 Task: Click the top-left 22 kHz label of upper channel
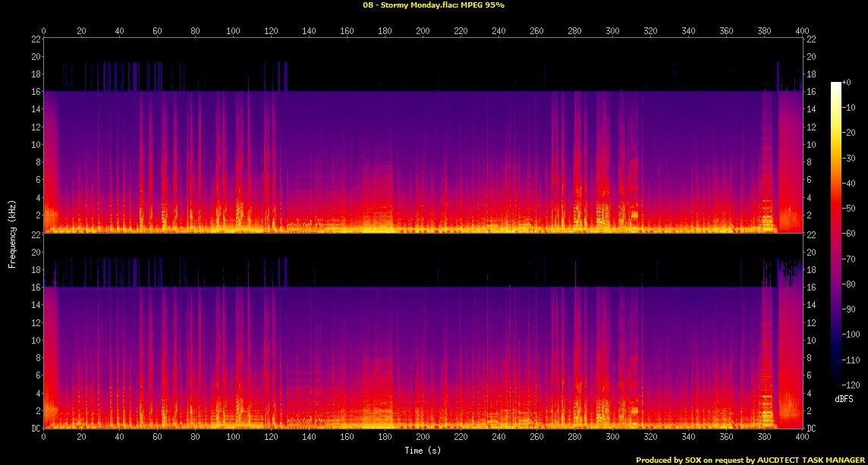tap(36, 39)
